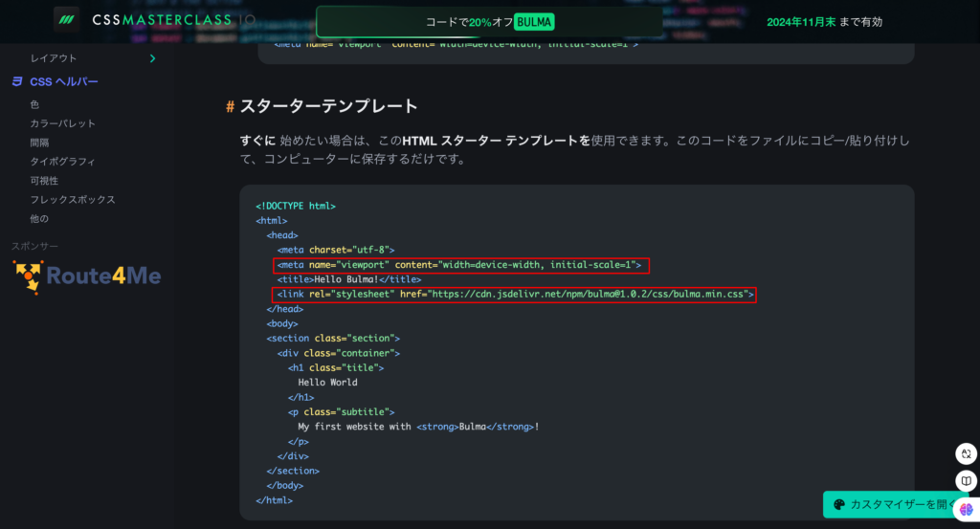The width and height of the screenshot is (980, 529).
Task: Click the 20% off promo banner text
Action: pyautogui.click(x=469, y=22)
